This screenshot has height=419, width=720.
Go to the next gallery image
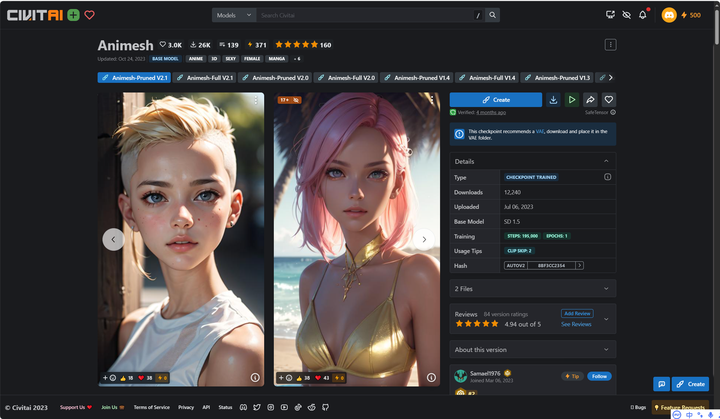click(424, 239)
